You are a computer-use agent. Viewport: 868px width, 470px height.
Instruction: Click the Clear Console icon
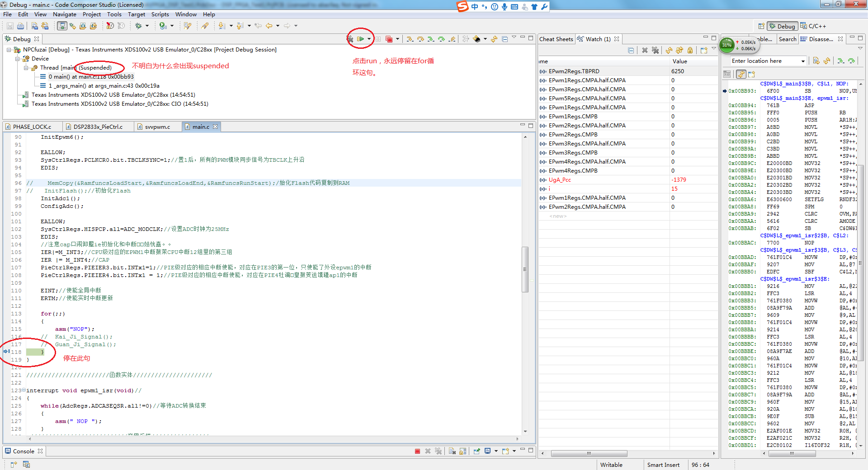click(452, 451)
